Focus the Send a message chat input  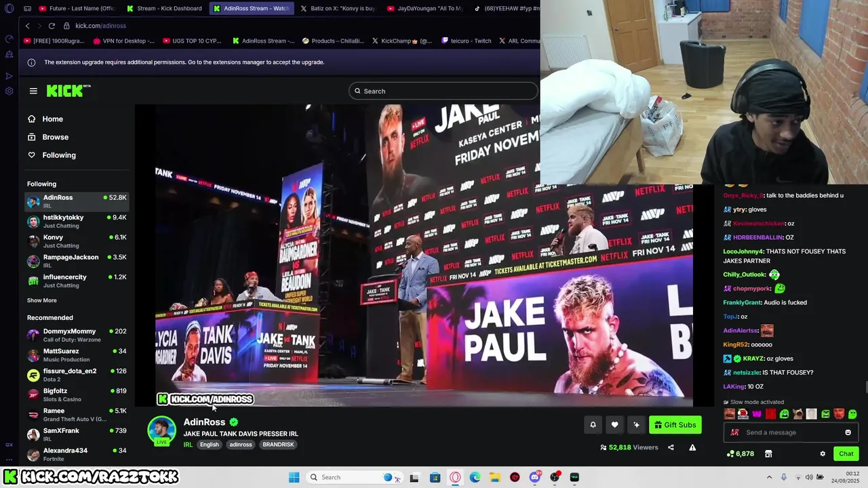[791, 432]
